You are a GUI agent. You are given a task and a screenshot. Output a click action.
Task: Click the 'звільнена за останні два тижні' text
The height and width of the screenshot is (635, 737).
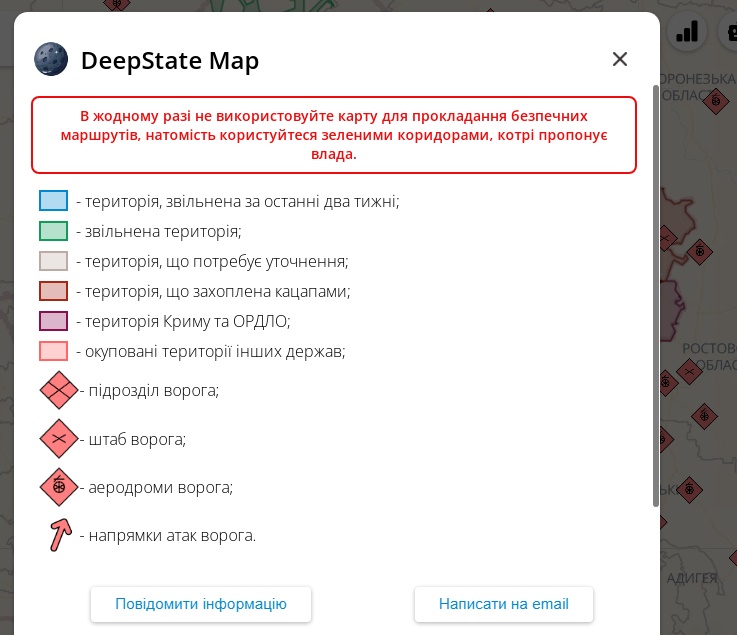coord(282,201)
